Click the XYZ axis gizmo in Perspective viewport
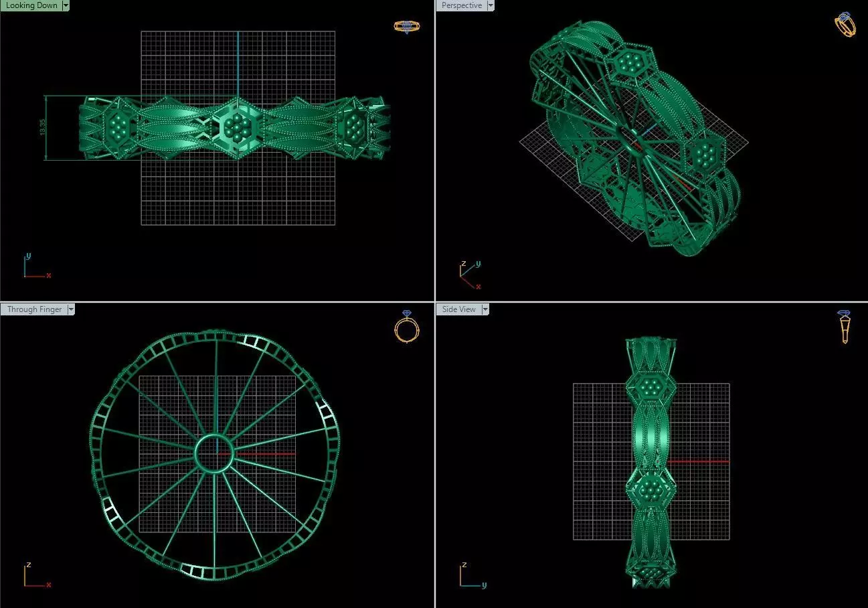 tap(470, 275)
